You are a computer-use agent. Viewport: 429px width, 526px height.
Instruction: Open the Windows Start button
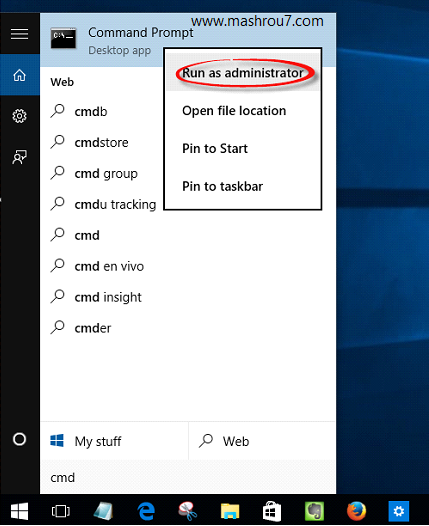19,511
